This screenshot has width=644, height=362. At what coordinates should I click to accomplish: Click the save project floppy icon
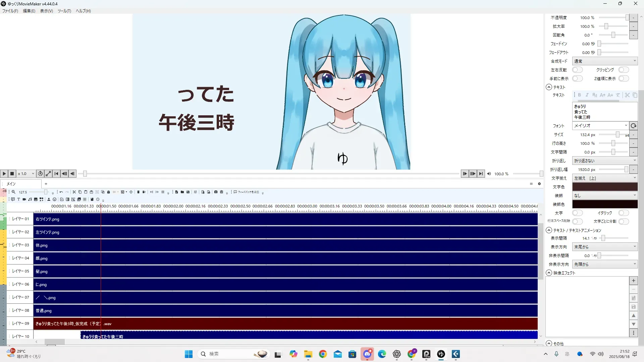point(188,192)
